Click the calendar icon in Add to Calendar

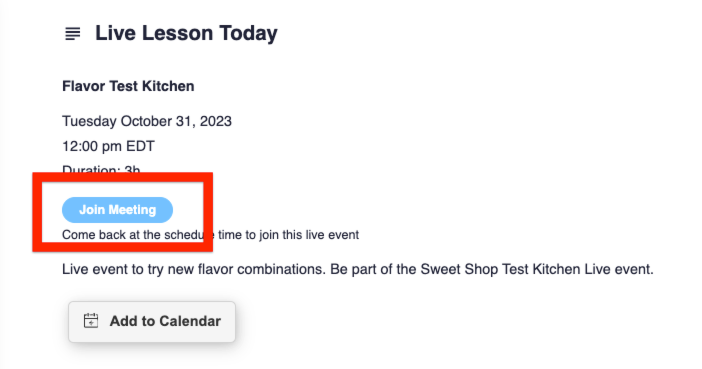(x=91, y=321)
